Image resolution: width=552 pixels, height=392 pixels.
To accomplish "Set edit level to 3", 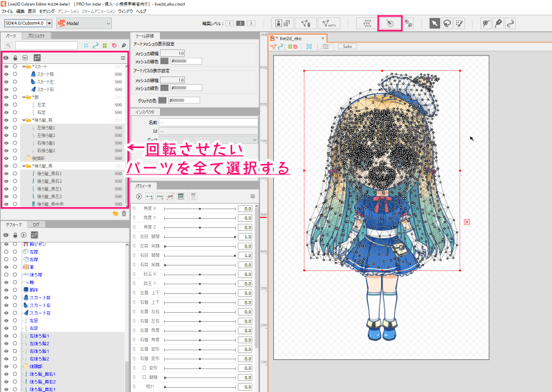I will tap(251, 23).
